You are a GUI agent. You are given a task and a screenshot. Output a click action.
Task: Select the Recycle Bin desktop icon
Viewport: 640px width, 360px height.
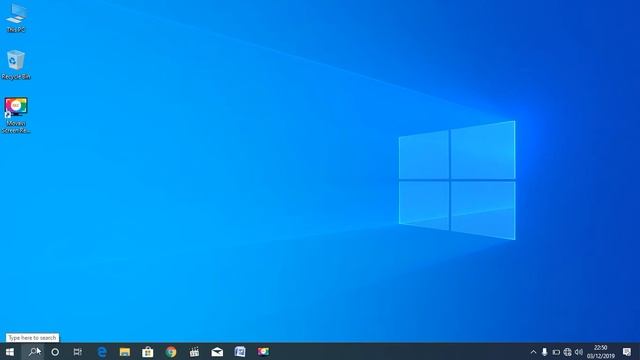(16, 64)
